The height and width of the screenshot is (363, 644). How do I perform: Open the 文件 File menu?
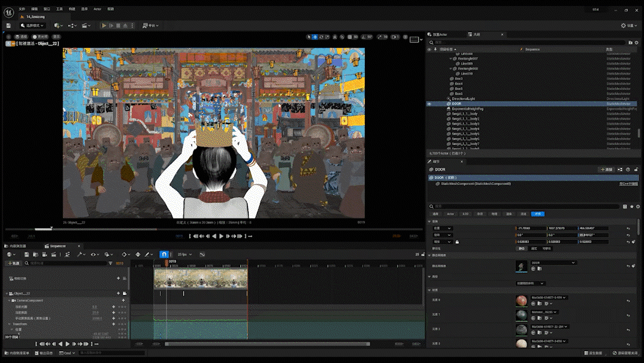pyautogui.click(x=22, y=8)
